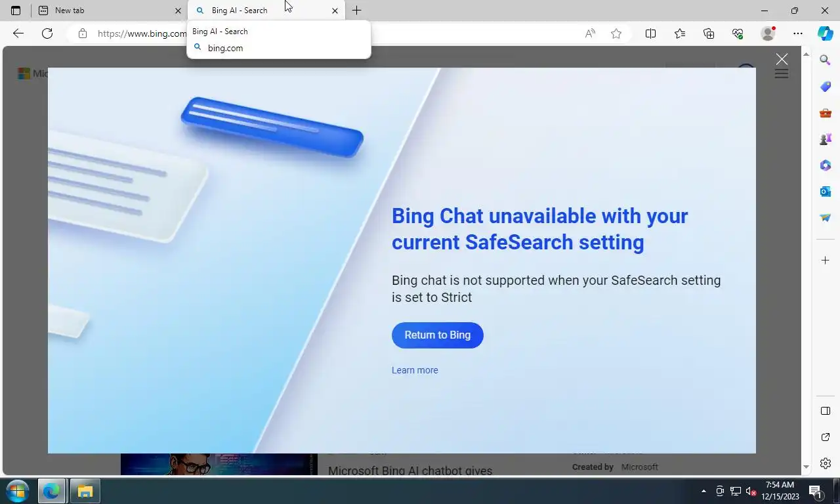Open sidebar Search icon
This screenshot has width=840, height=504.
826,60
